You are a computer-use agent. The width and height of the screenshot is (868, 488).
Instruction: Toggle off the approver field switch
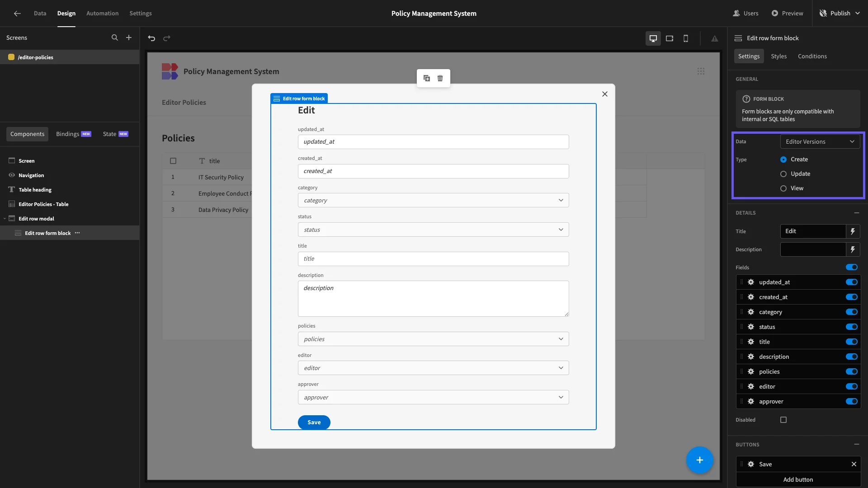[x=852, y=402]
